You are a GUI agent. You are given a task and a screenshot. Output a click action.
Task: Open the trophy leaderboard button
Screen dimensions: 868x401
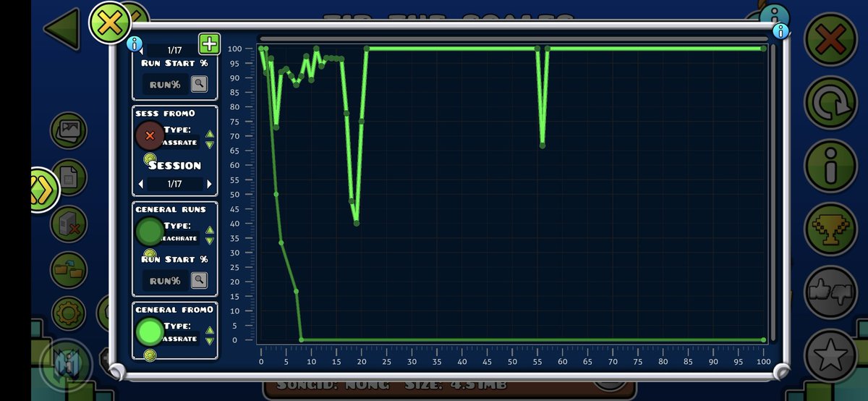831,229
